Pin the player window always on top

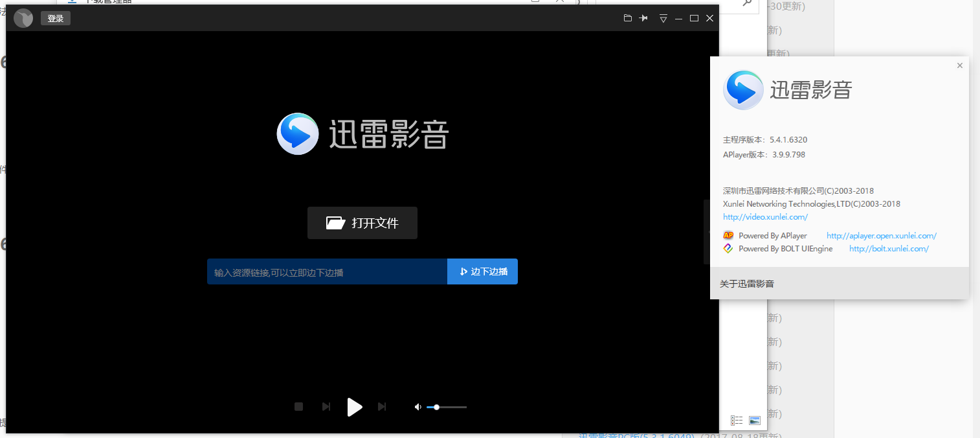[643, 18]
